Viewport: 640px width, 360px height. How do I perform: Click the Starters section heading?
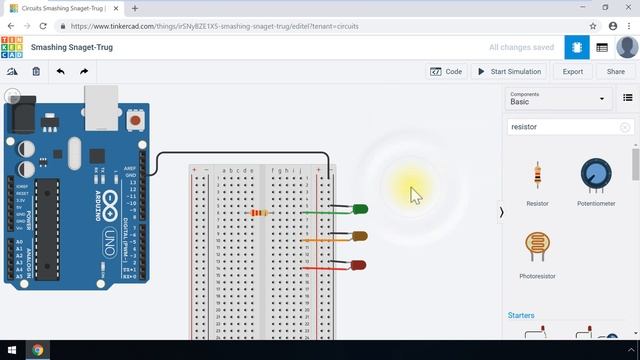(x=521, y=316)
